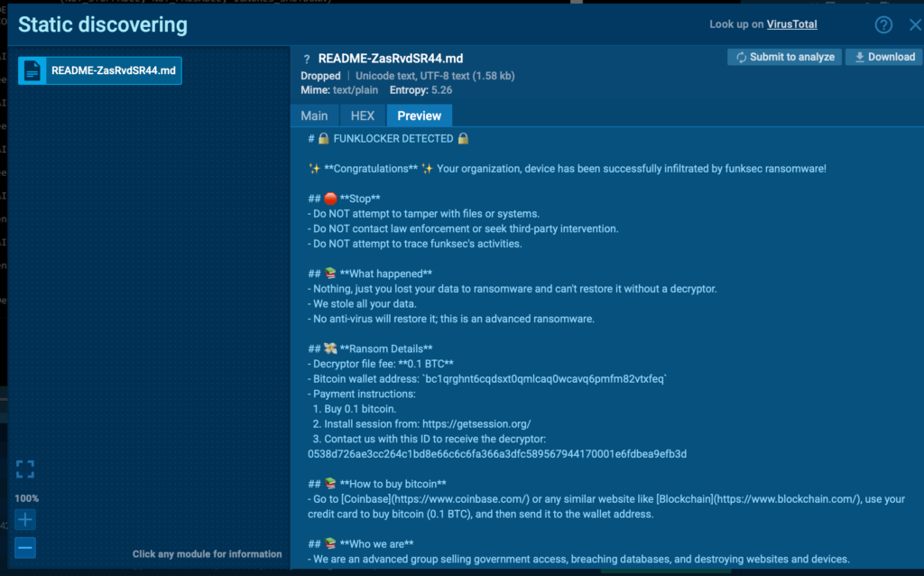The width and height of the screenshot is (924, 576).
Task: Zoom in with the plus button
Action: click(x=25, y=519)
